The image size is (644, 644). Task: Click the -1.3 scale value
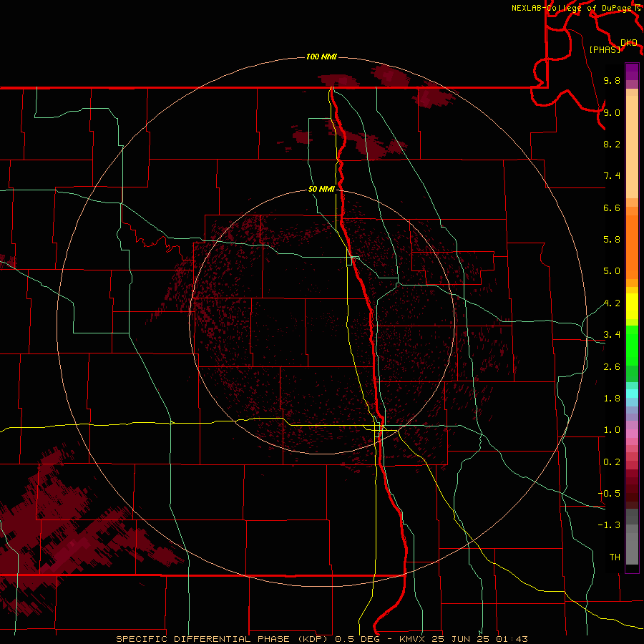609,525
